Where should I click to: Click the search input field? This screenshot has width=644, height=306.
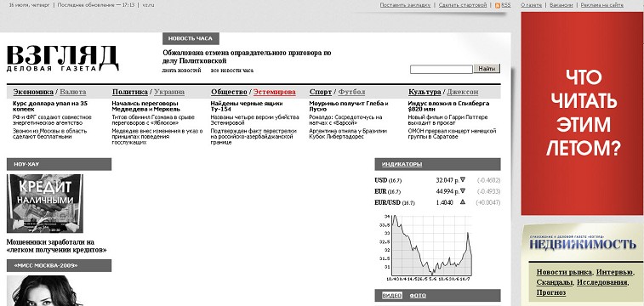click(x=442, y=70)
